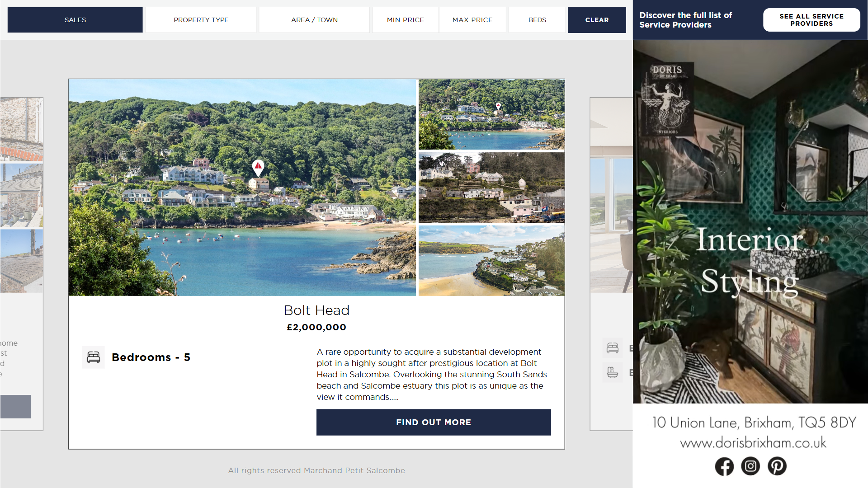Screen dimensions: 868x488
Task: Click bed icon on the right-hand property card
Action: point(613,348)
